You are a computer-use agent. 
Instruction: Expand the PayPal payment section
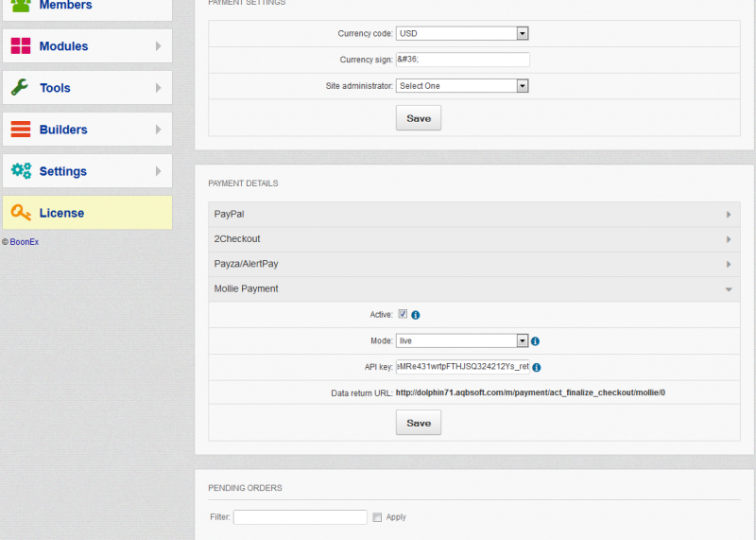474,215
